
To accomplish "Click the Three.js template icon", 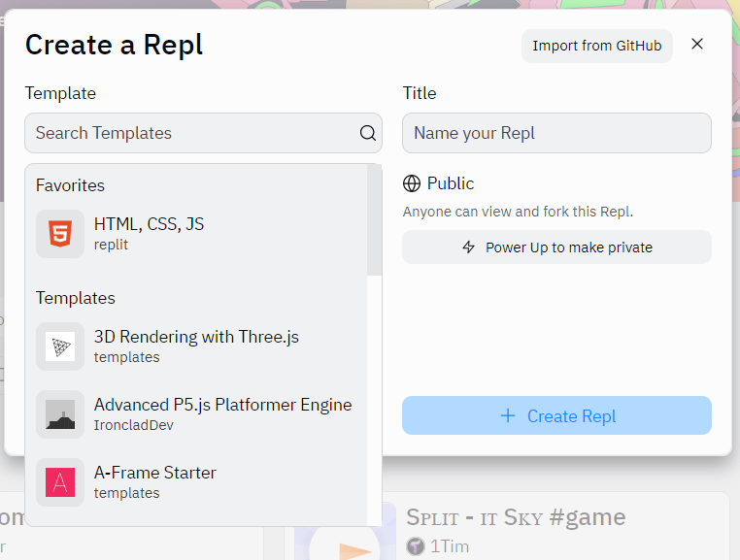I will point(60,346).
